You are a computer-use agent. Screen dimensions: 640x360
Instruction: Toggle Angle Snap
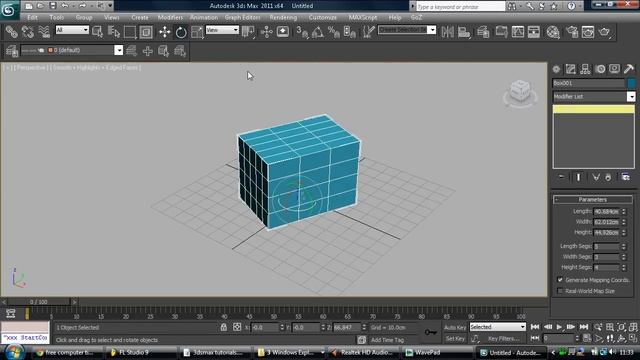(318, 32)
